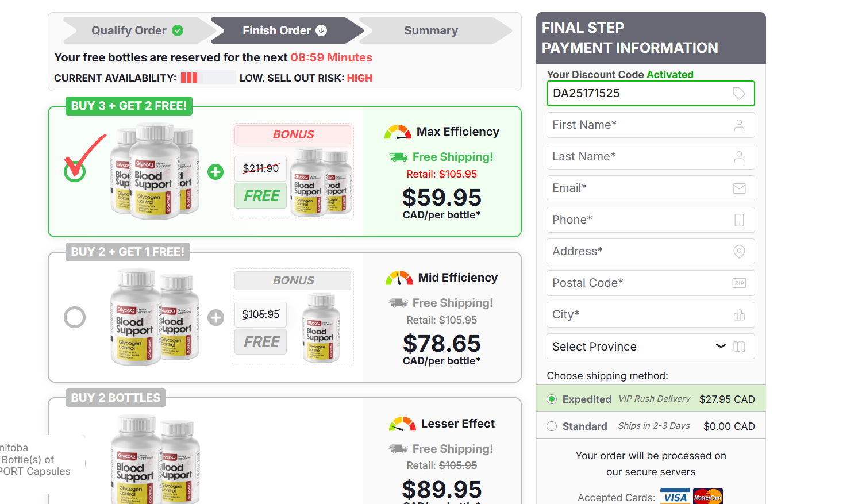Open the Select Province dropdown
The image size is (862, 504).
638,347
